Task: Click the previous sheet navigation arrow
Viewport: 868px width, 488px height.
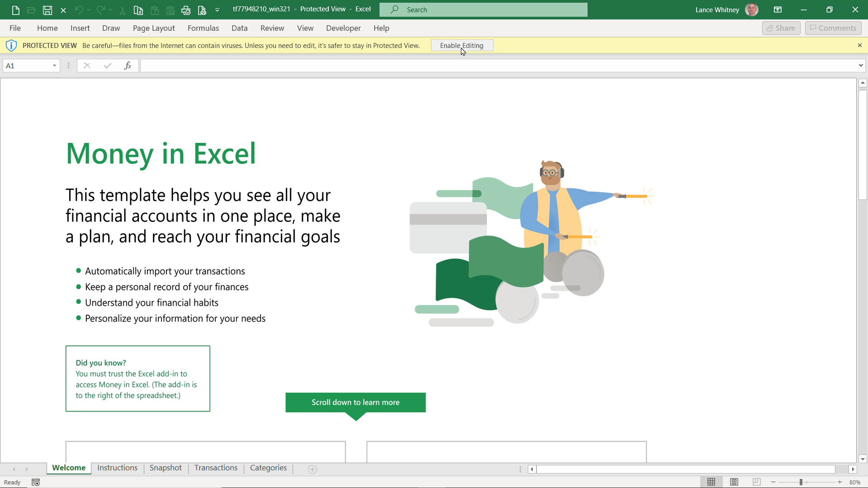Action: [x=14, y=469]
